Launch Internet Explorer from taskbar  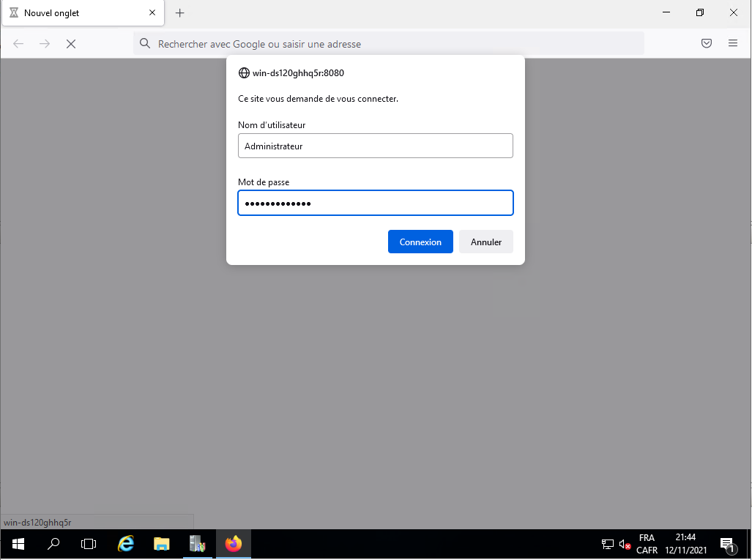click(126, 544)
